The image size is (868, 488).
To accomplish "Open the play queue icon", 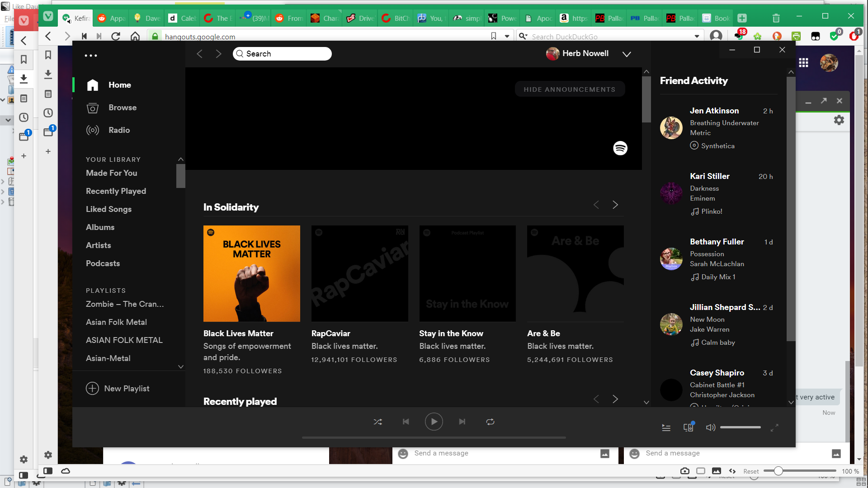I will tap(666, 427).
